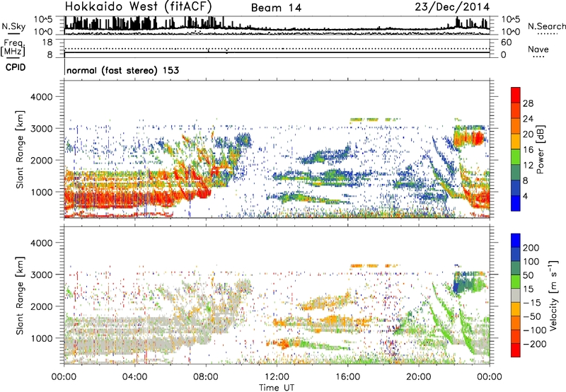Click the '16:00' time tick label
The image size is (566, 392).
pos(347,377)
